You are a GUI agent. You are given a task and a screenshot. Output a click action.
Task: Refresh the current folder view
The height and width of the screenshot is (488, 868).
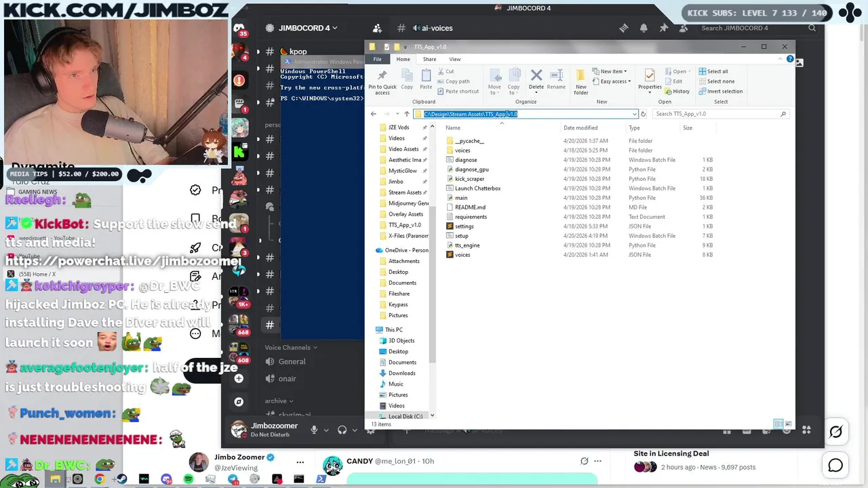[x=643, y=114]
